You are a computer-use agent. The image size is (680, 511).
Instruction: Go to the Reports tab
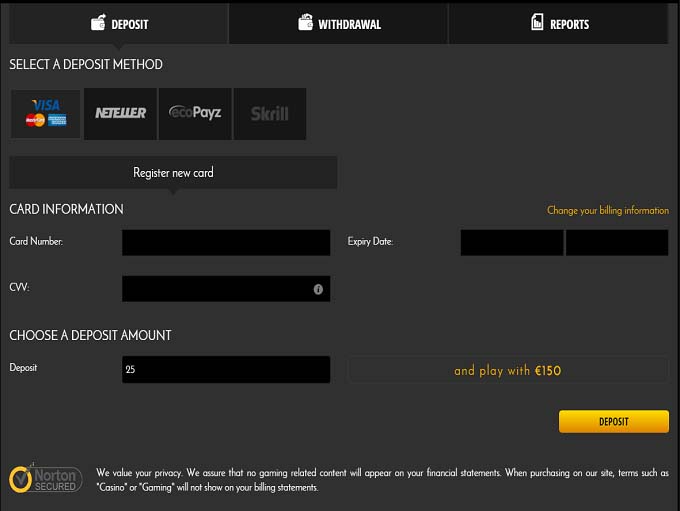click(x=558, y=23)
